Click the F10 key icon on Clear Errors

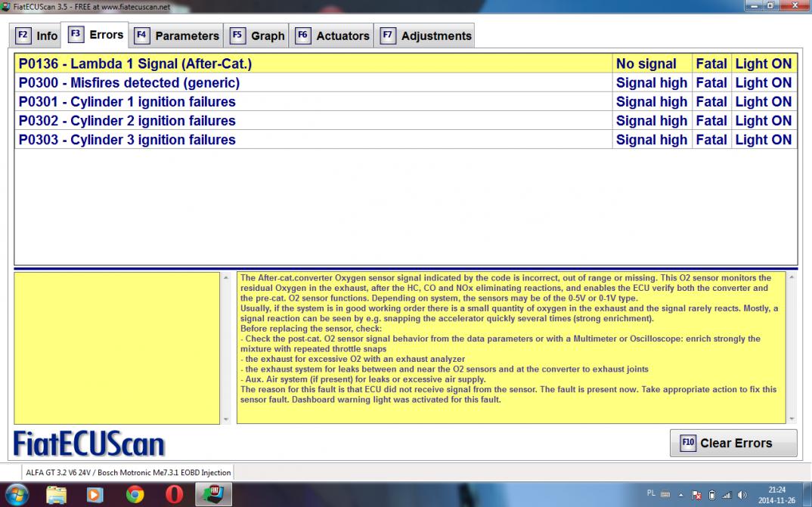tap(688, 443)
